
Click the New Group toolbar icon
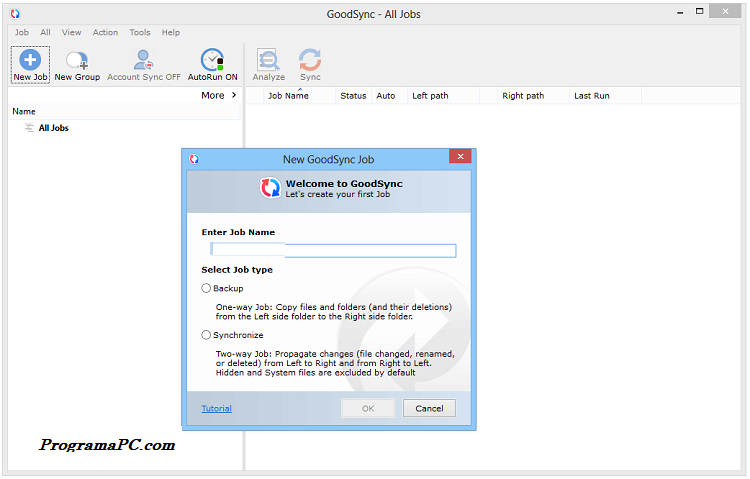(x=77, y=60)
